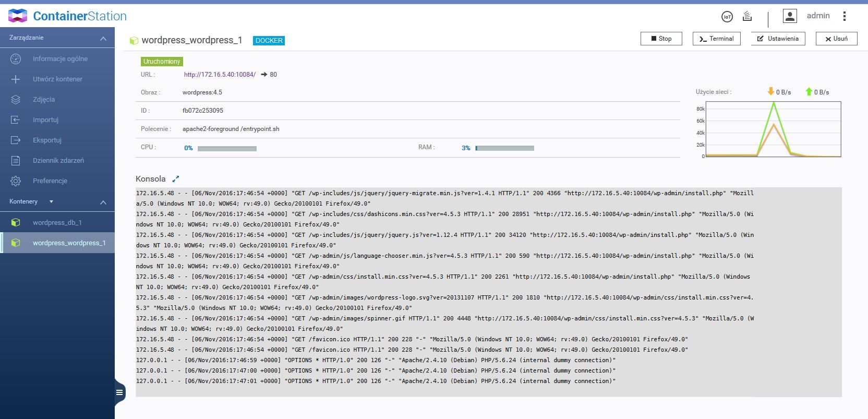The height and width of the screenshot is (419, 868).
Task: Click the RAM usage progress bar
Action: click(504, 148)
